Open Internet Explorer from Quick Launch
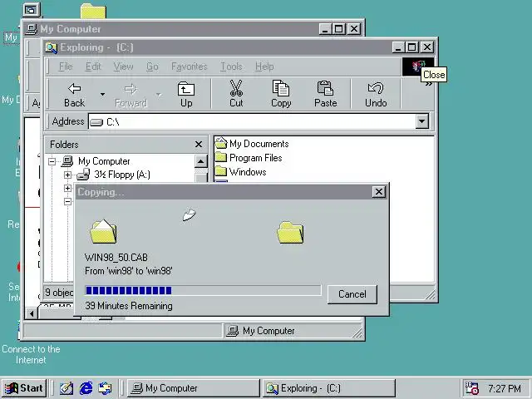This screenshot has width=532, height=399. [x=86, y=388]
